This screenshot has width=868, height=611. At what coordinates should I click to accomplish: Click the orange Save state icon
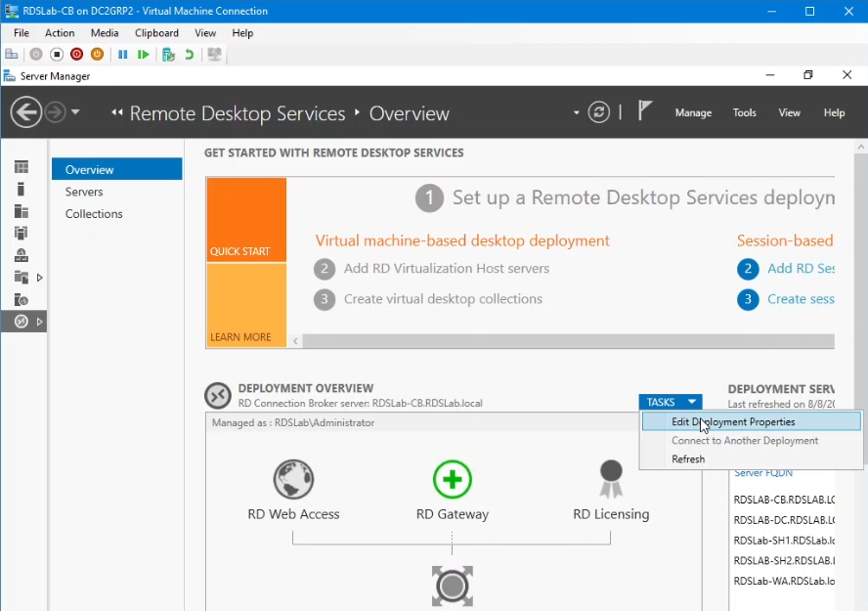97,54
